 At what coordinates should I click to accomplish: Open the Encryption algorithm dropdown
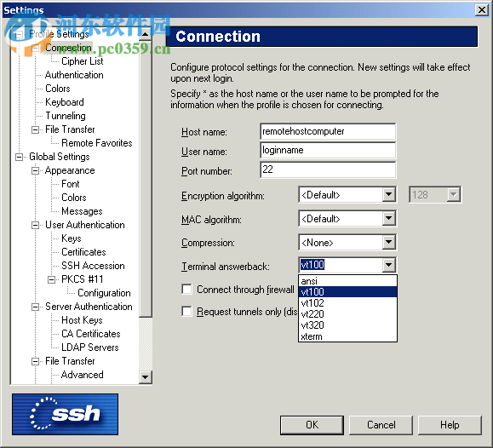[388, 195]
